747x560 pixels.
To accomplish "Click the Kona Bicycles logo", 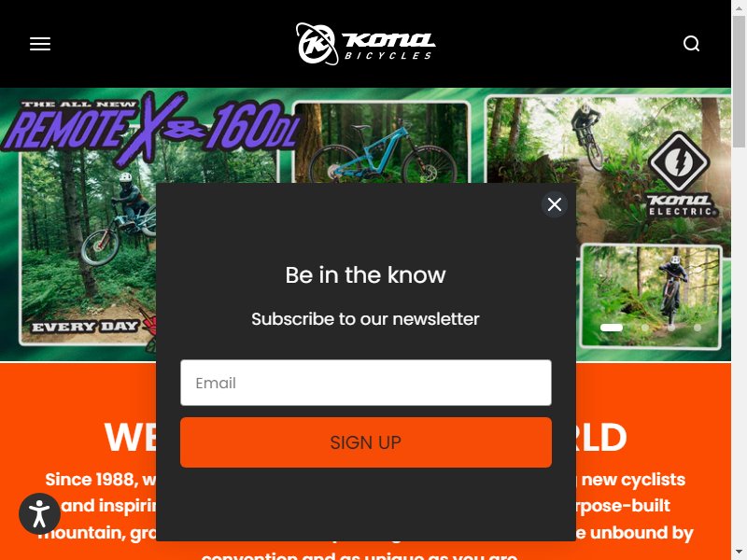I will pyautogui.click(x=365, y=44).
